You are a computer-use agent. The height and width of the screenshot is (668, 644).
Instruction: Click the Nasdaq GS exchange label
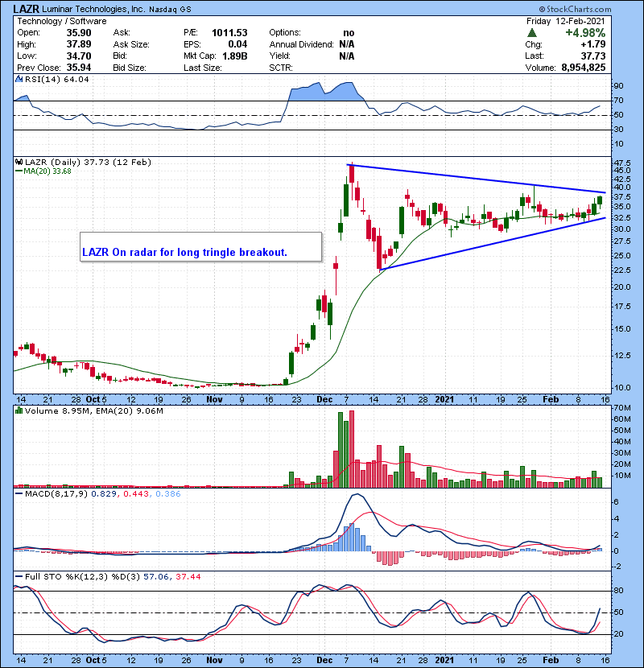pos(170,10)
